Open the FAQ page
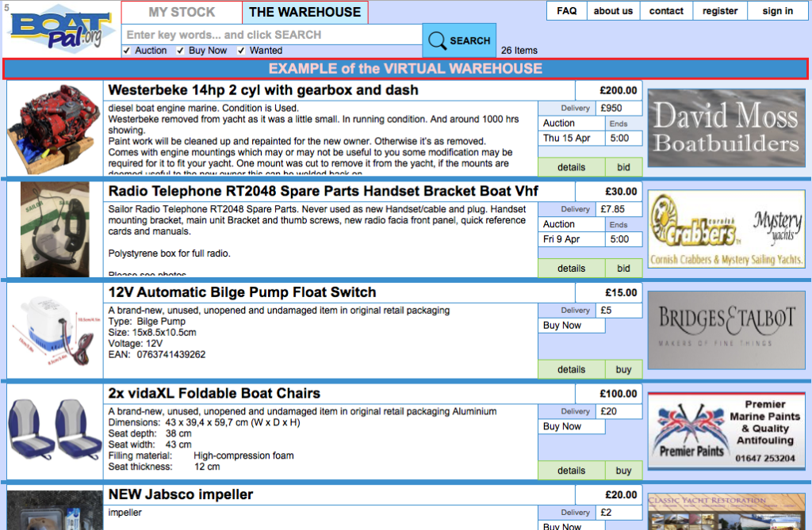The width and height of the screenshot is (812, 530). point(566,11)
